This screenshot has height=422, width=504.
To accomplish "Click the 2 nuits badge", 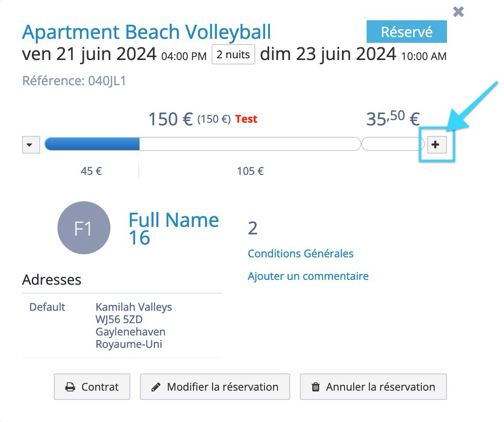I will [233, 55].
